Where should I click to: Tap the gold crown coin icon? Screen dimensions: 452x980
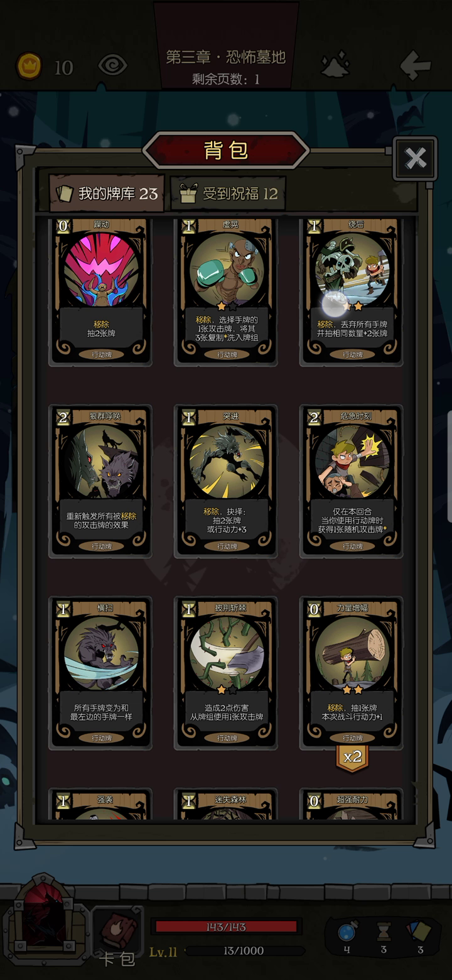[x=29, y=65]
